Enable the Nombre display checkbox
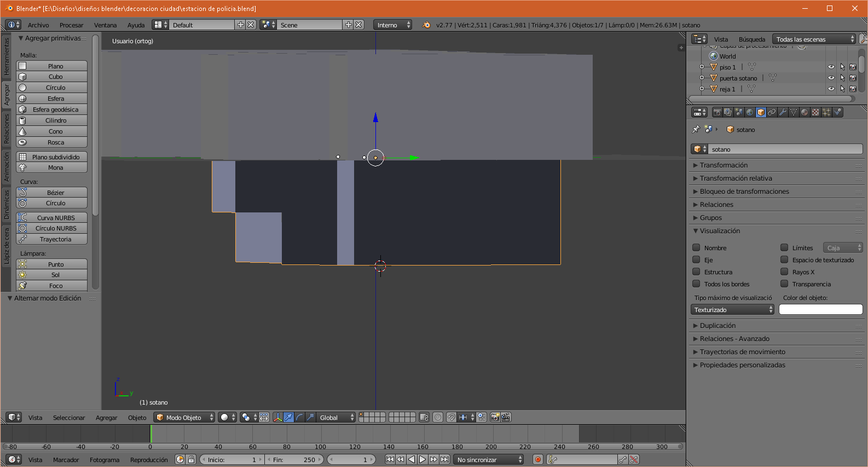Viewport: 868px width, 467px height. [x=697, y=247]
